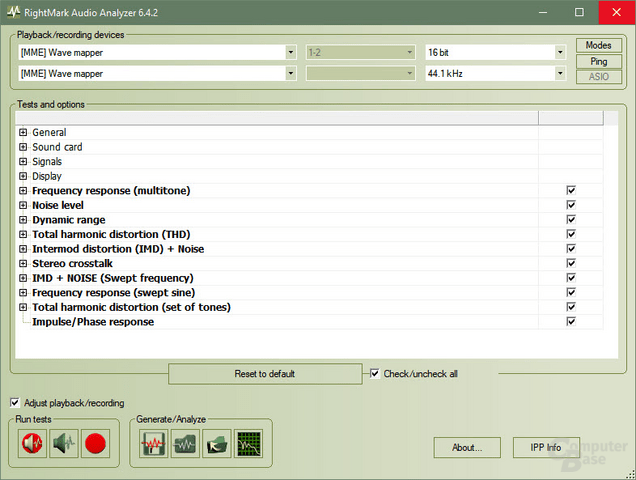Uncheck IMD + NOISE (Swept frequency) test
636x480 pixels.
pos(571,278)
